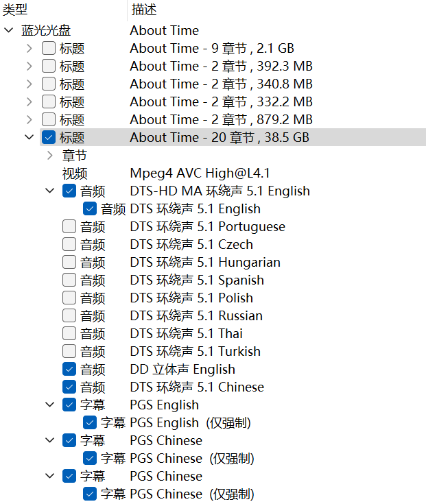426x504 pixels.
Task: Enable the DTS 5.1 Russian audio track
Action: pos(69,315)
